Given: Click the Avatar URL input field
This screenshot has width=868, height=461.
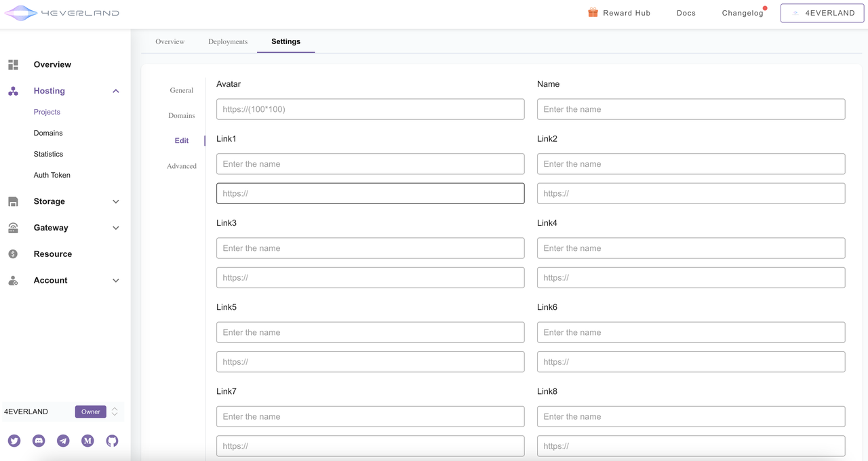Looking at the screenshot, I should click(370, 109).
